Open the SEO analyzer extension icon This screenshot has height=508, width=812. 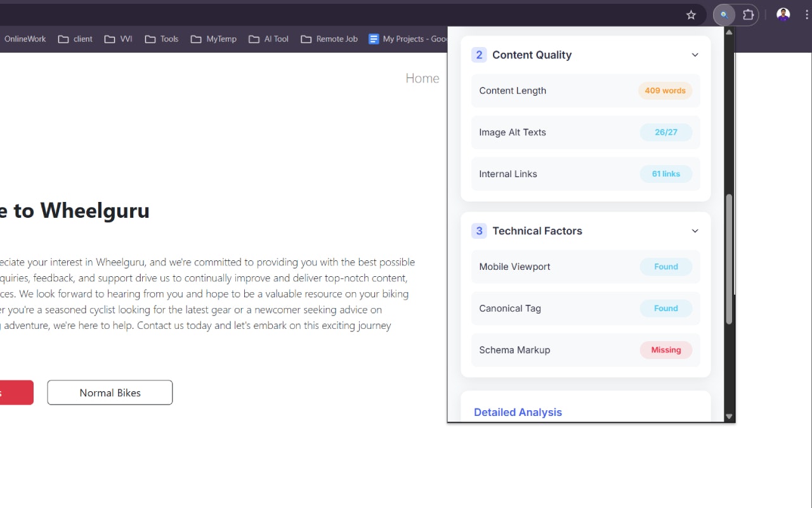[x=723, y=15]
